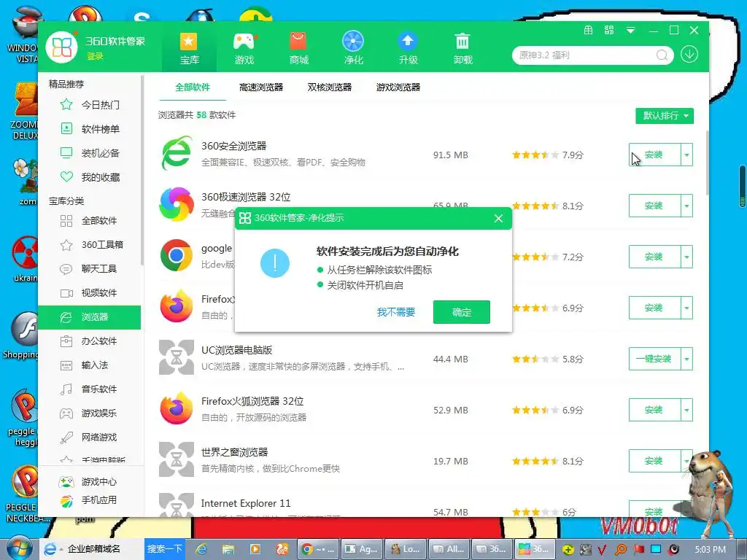Install Firefox火狐浏览器 32位

pyautogui.click(x=654, y=410)
